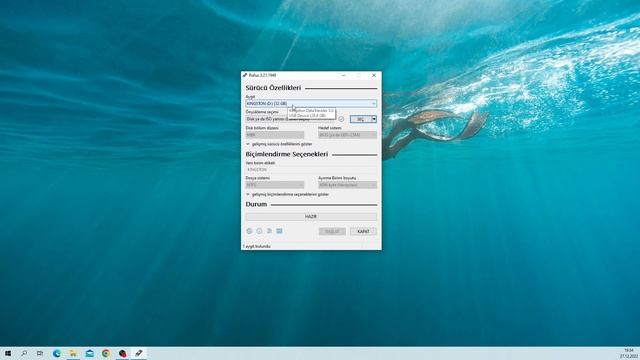Click the Durum heading

[x=256, y=204]
